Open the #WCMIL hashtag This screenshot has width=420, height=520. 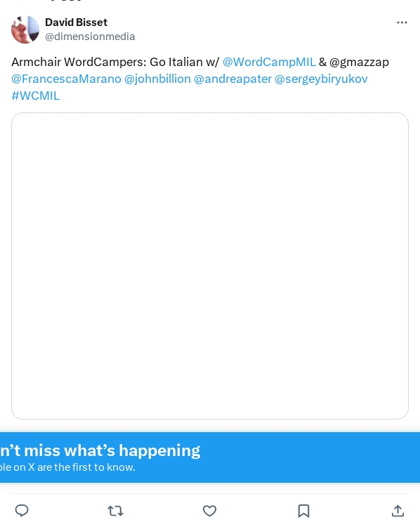pos(36,96)
